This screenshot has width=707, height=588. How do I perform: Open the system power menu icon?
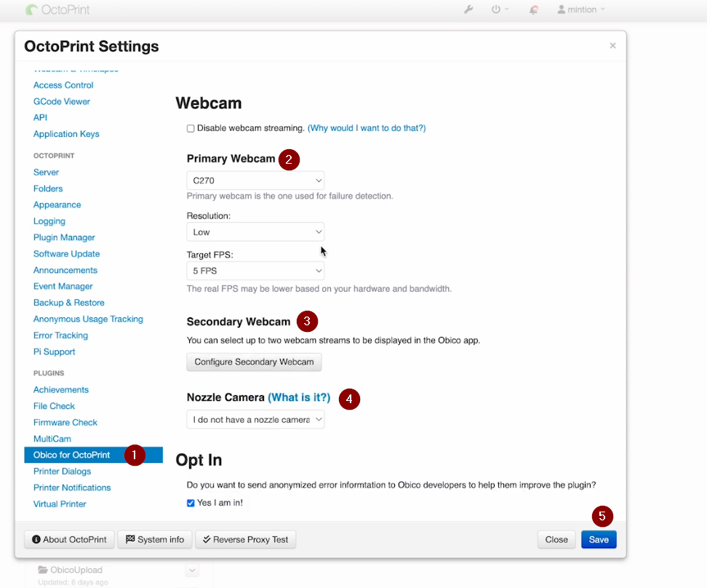tap(500, 9)
